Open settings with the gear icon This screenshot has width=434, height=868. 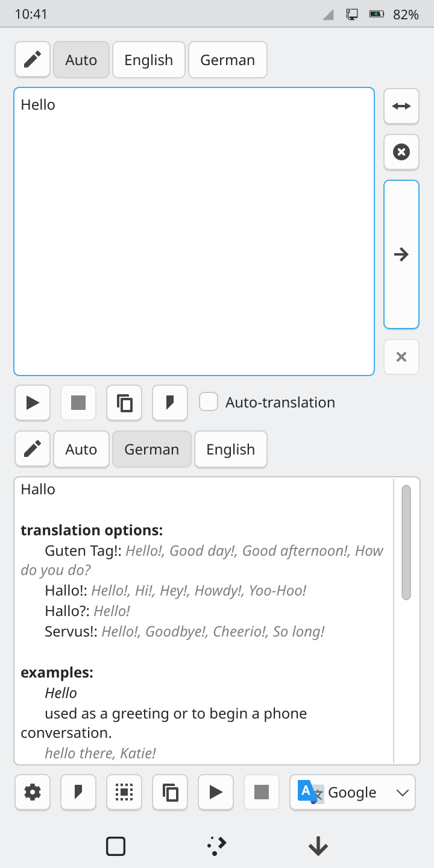coord(33,792)
